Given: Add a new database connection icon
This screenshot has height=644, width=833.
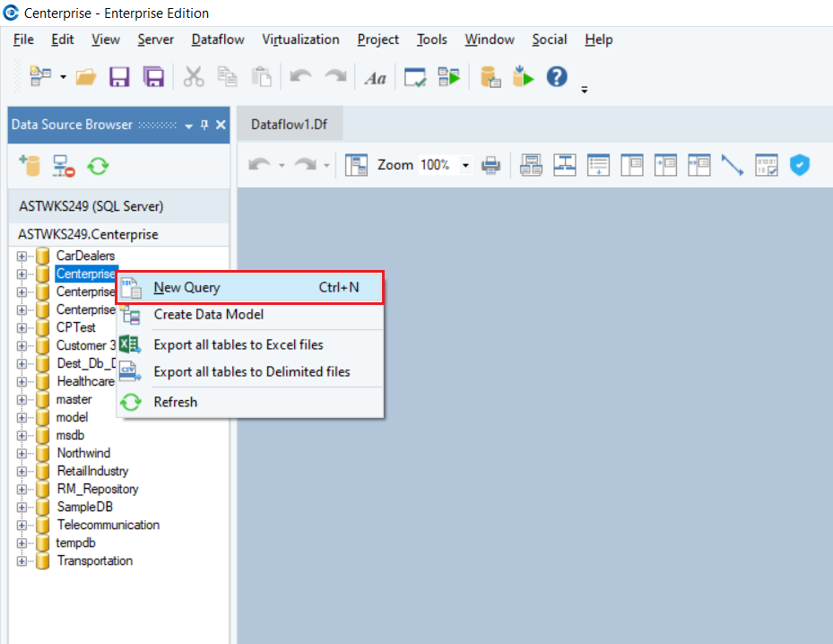Looking at the screenshot, I should click(x=30, y=165).
